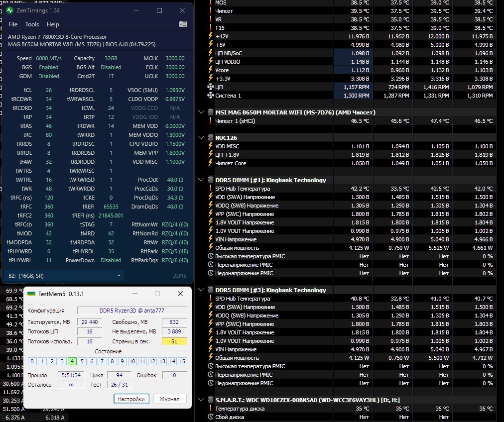The image size is (504, 422).
Task: Click the bolt icon for Чипсет Core
Action: point(211,163)
